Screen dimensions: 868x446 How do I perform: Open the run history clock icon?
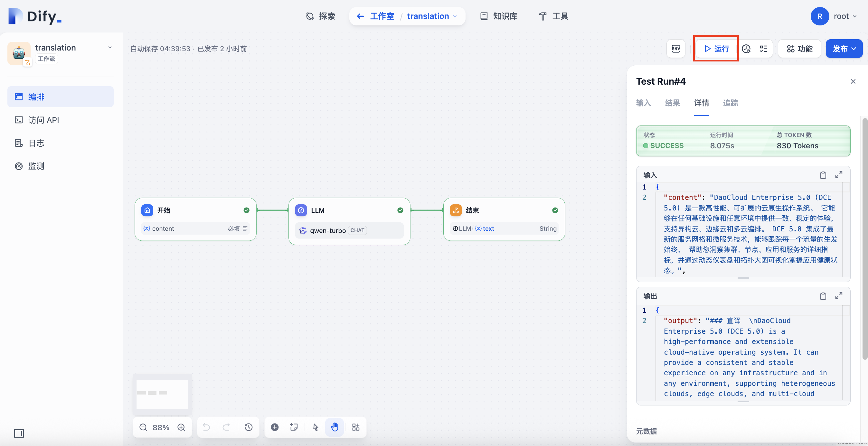click(x=746, y=49)
